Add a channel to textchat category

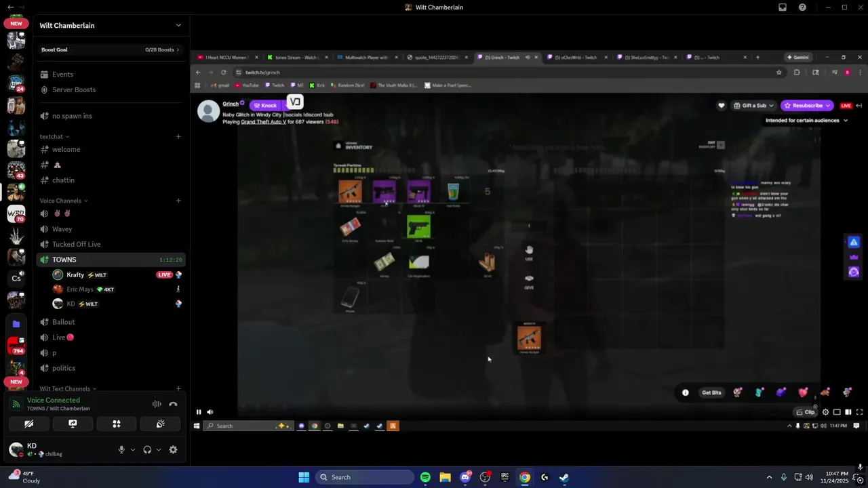coord(178,137)
